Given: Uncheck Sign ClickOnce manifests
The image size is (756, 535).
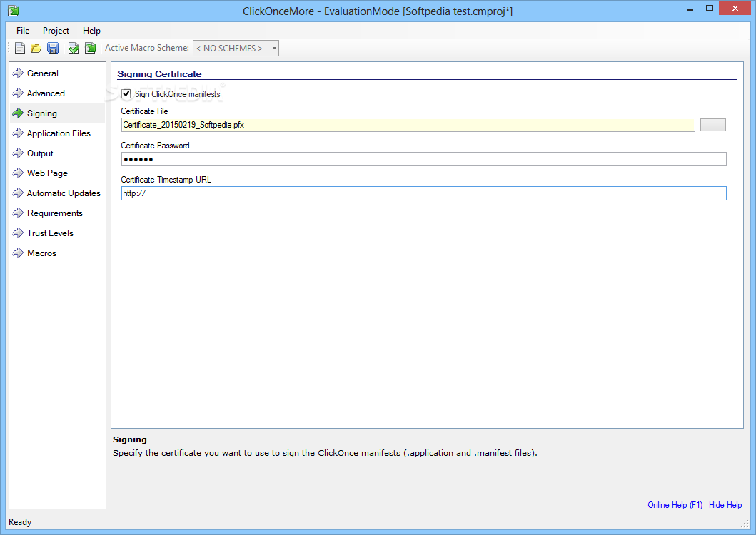Looking at the screenshot, I should [x=126, y=94].
